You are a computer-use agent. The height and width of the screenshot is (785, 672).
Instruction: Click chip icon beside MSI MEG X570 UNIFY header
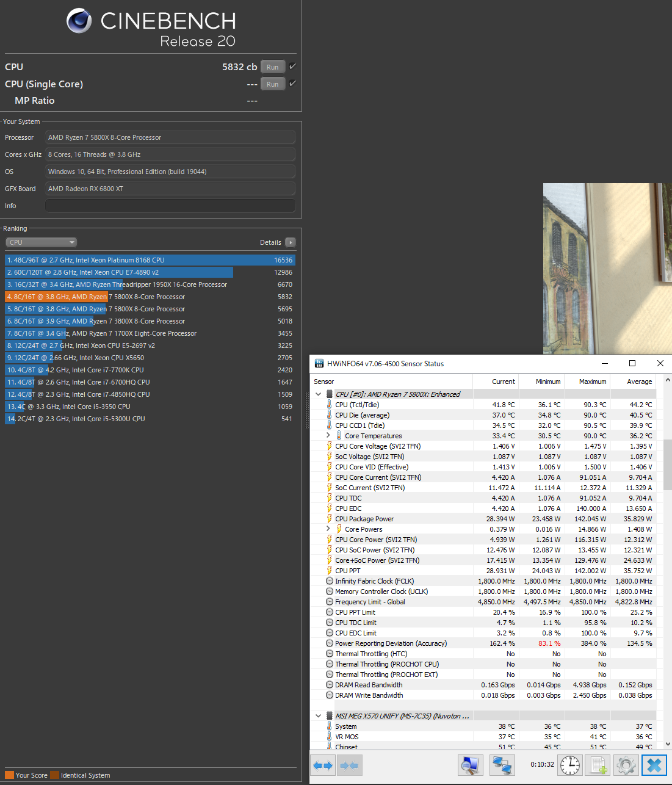pyautogui.click(x=330, y=715)
